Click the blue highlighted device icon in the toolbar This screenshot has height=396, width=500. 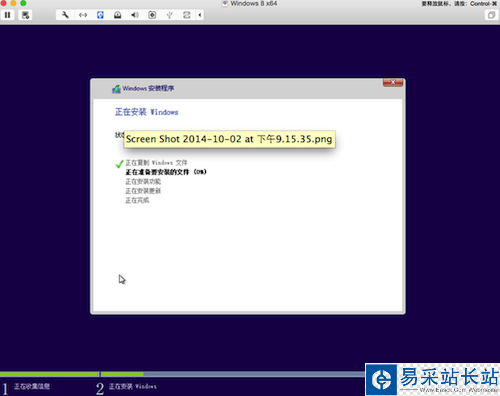(x=100, y=15)
